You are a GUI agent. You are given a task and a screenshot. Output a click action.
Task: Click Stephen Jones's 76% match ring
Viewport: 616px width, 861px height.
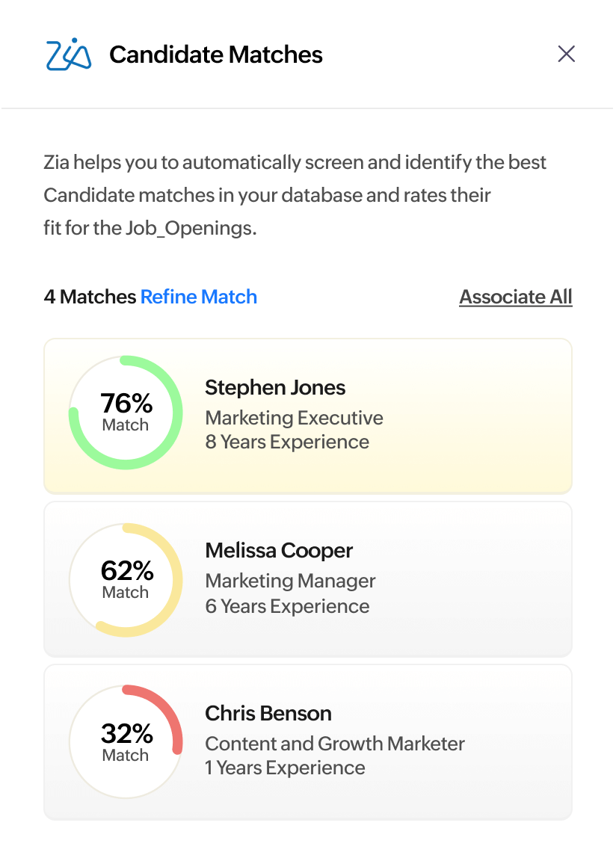[125, 412]
